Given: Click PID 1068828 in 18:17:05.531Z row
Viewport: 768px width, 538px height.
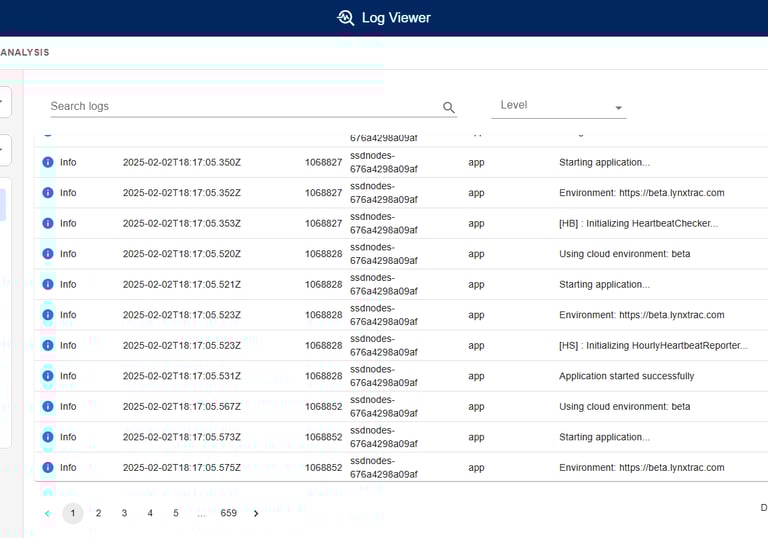Looking at the screenshot, I should pos(323,376).
